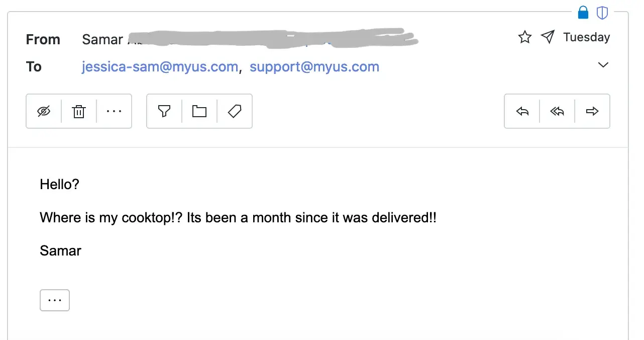This screenshot has height=340, width=644.
Task: Reply all to this message
Action: point(557,111)
